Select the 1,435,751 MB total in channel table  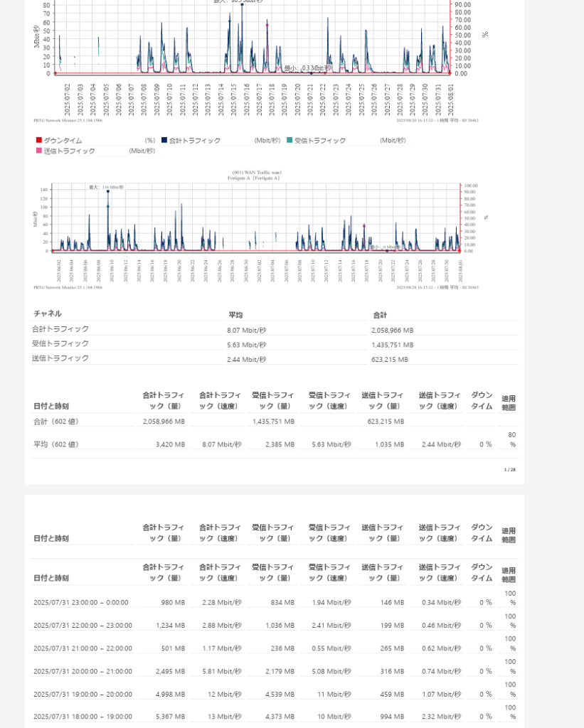392,345
